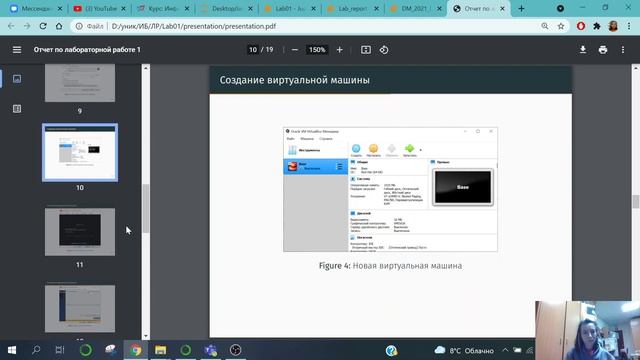Screen dimensions: 640x360
Task: Open the PDF viewer sidebar menu
Action: 17,50
